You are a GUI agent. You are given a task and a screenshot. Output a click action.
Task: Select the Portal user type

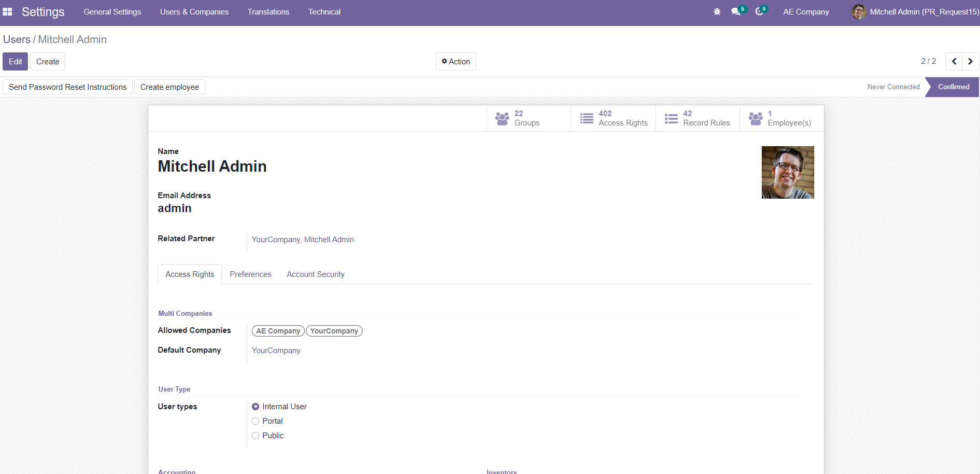pyautogui.click(x=255, y=421)
